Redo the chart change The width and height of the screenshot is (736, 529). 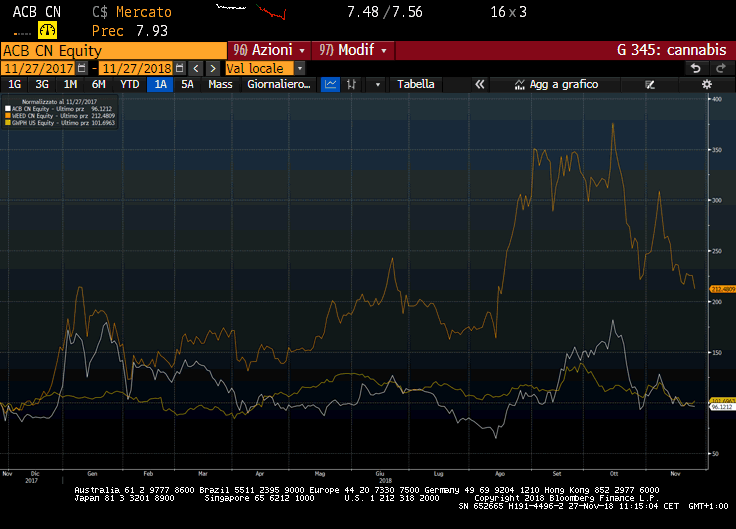pos(721,69)
